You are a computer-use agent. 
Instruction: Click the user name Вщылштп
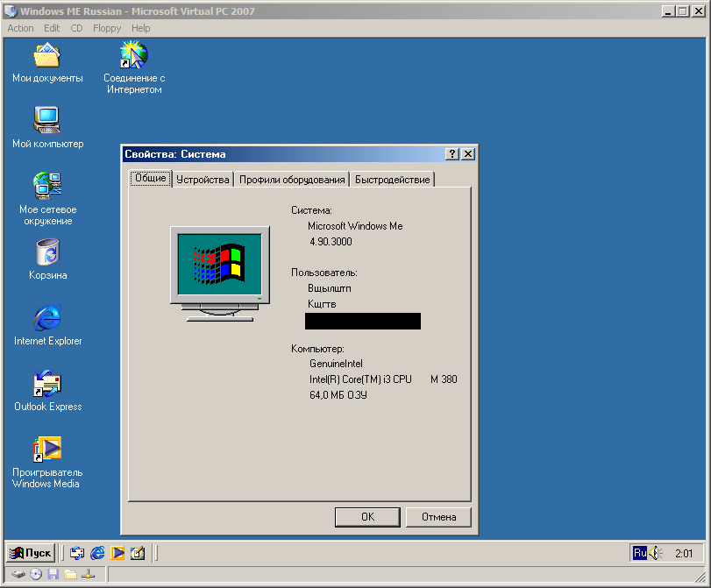coord(330,288)
